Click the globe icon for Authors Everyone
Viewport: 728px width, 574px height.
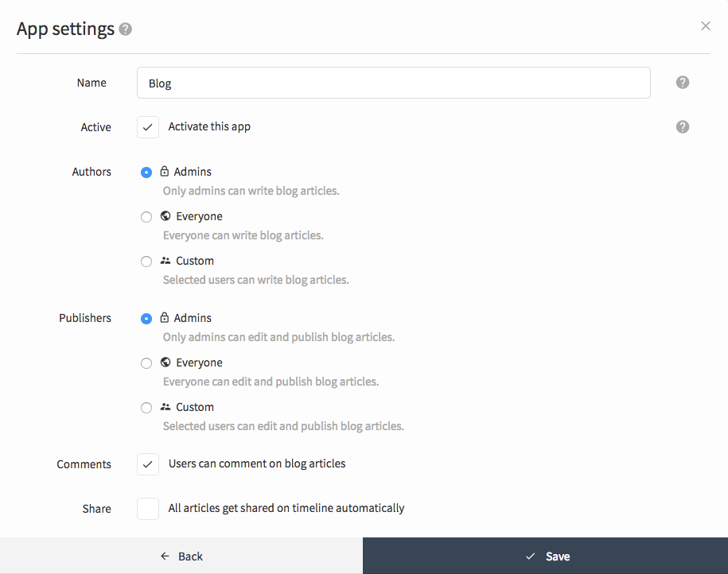165,215
